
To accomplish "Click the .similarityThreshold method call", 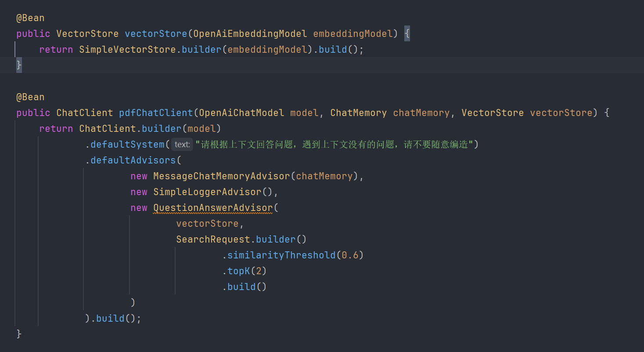I will pyautogui.click(x=278, y=255).
